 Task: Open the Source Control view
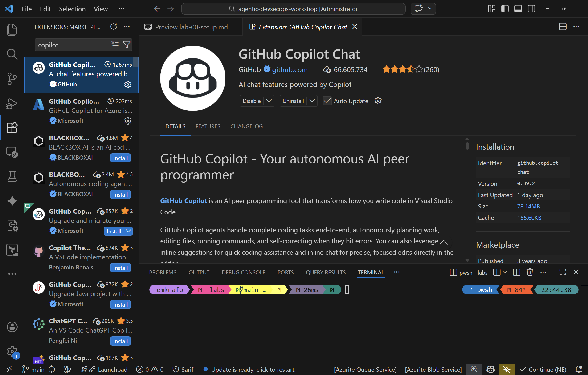point(12,78)
